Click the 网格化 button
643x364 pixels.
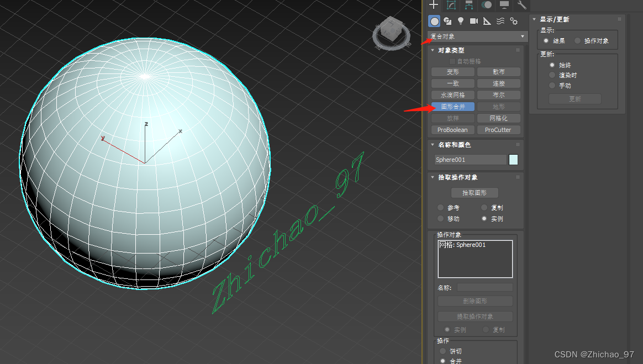499,118
